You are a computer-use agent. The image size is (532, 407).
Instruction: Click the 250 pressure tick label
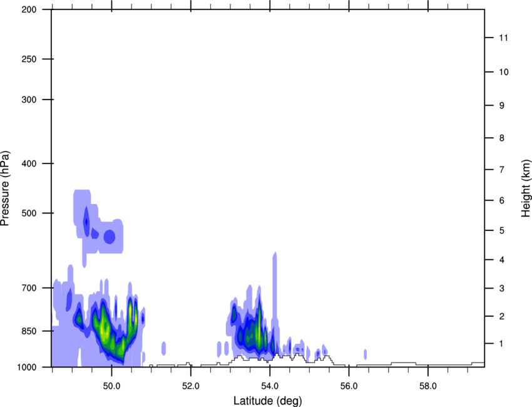(29, 59)
